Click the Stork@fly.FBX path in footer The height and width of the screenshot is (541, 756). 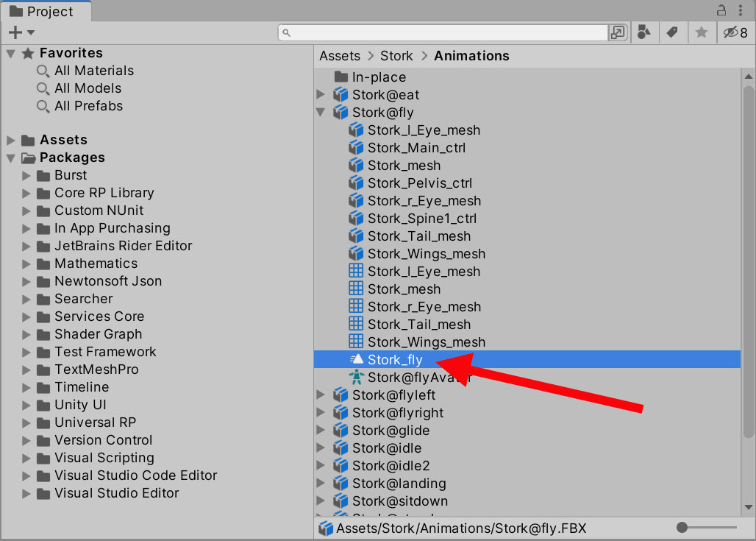(461, 528)
